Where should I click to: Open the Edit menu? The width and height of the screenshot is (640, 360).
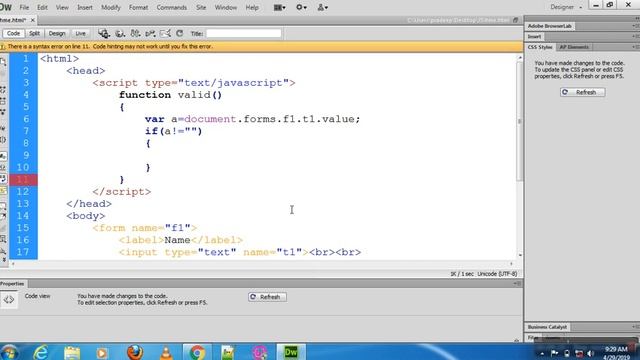[42, 7]
